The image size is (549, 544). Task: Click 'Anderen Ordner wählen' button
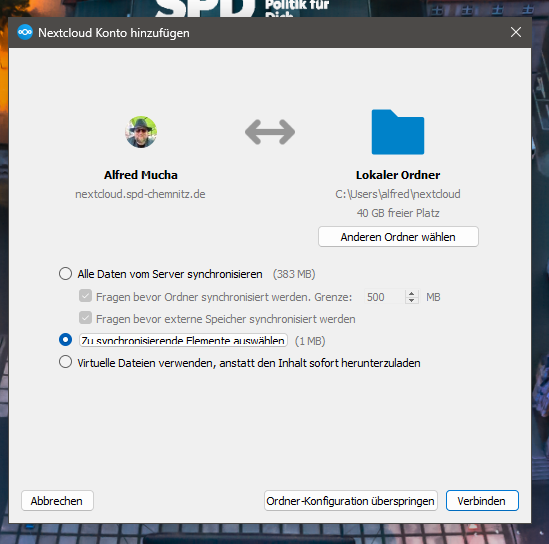(x=398, y=237)
